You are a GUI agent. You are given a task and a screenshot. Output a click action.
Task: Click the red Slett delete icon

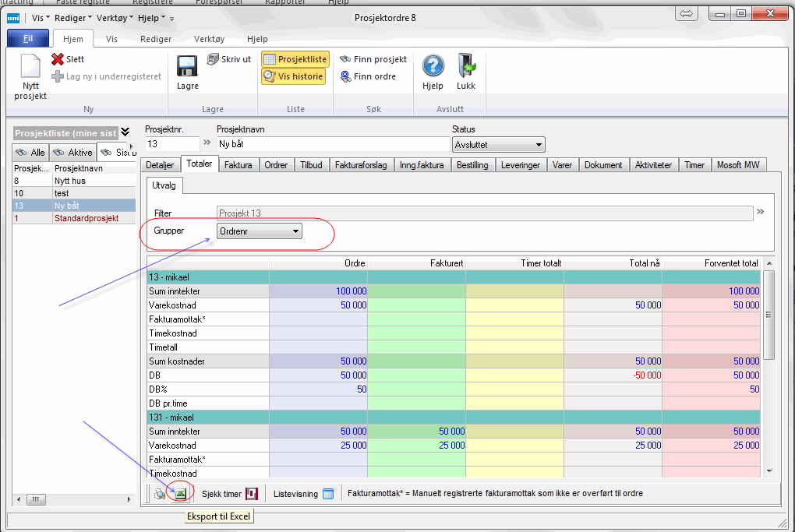click(58, 59)
